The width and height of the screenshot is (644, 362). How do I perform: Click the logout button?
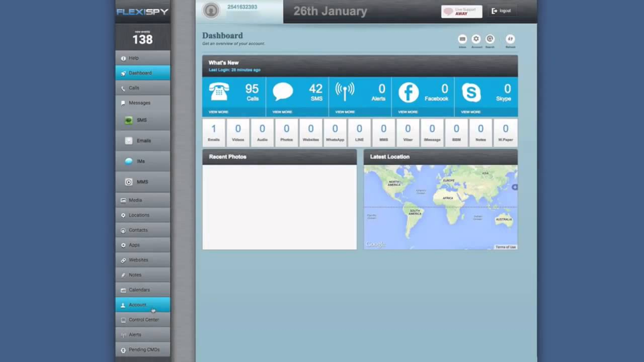501,11
